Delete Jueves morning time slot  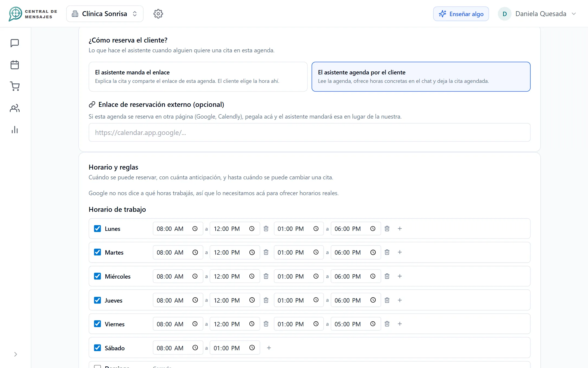click(266, 300)
